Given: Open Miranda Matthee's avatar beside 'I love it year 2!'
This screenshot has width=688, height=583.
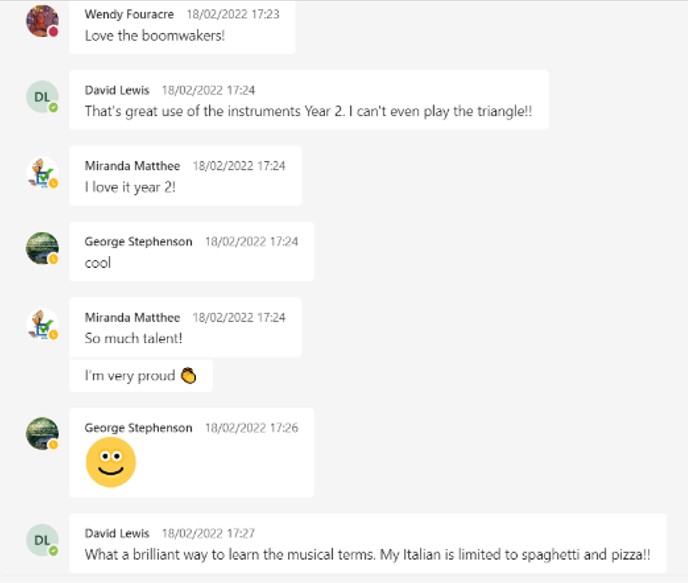Looking at the screenshot, I should pos(42,172).
